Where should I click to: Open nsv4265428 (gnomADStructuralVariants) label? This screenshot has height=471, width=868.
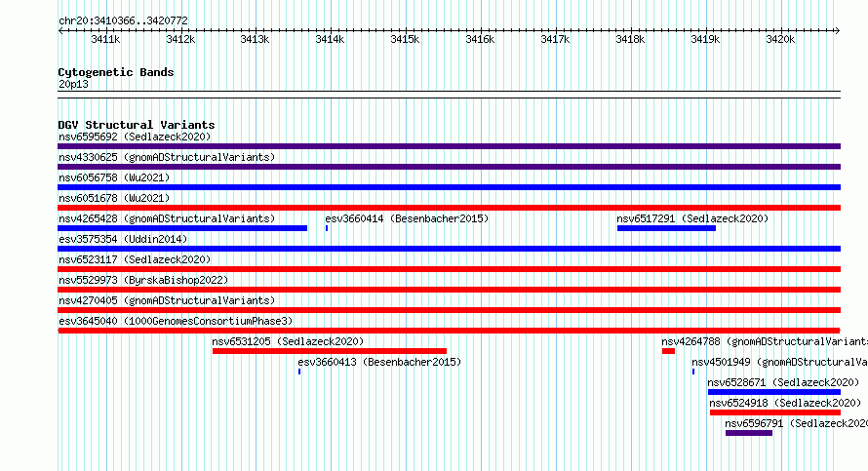click(x=167, y=218)
